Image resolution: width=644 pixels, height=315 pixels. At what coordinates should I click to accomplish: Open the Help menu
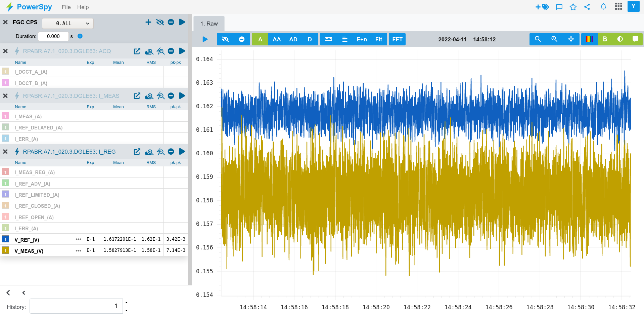pos(83,7)
